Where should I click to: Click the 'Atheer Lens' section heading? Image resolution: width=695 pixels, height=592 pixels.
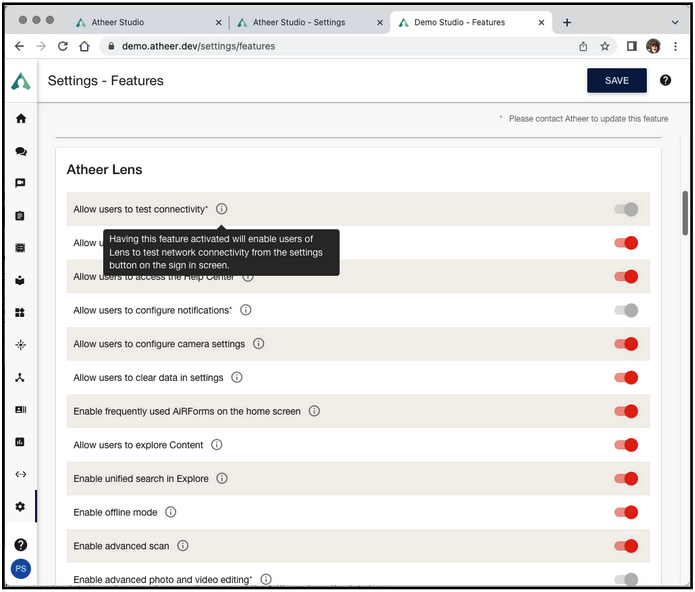click(104, 169)
